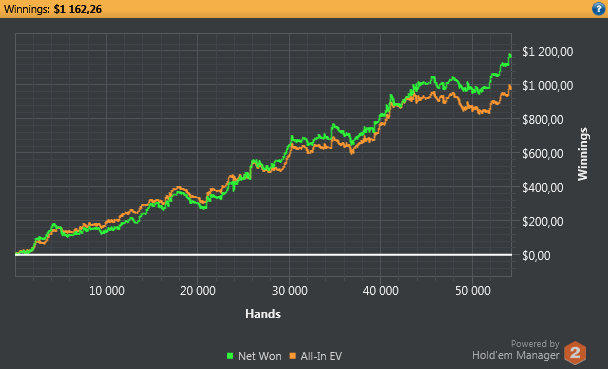Click the vertical Winnings axis title

click(583, 154)
